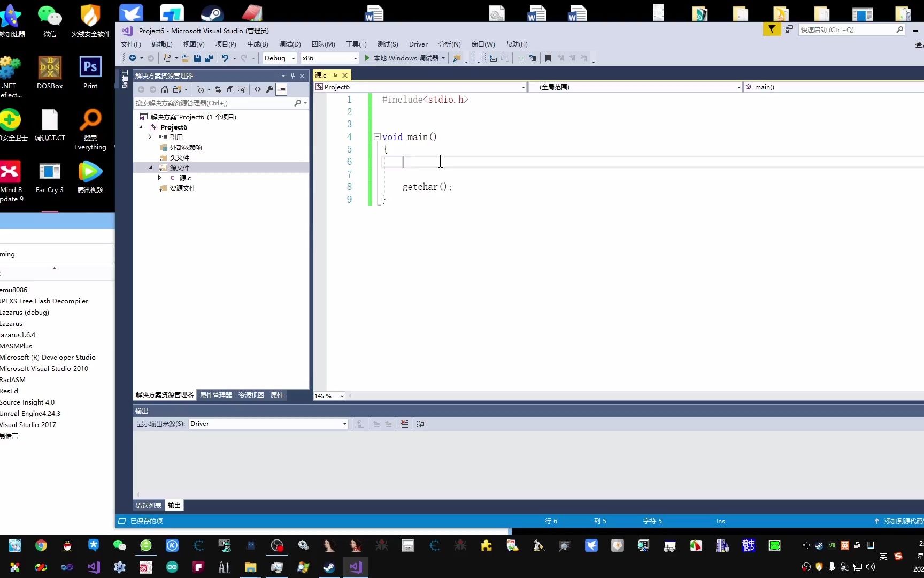Image resolution: width=924 pixels, height=578 pixels.
Task: Click Sync with Active Document icon
Action: pyautogui.click(x=218, y=89)
